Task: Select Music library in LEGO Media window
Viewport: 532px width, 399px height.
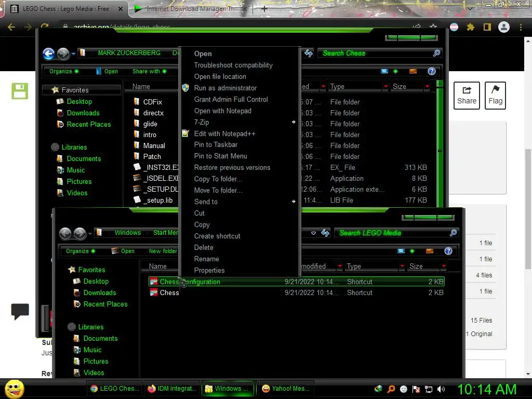Action: tap(92, 350)
